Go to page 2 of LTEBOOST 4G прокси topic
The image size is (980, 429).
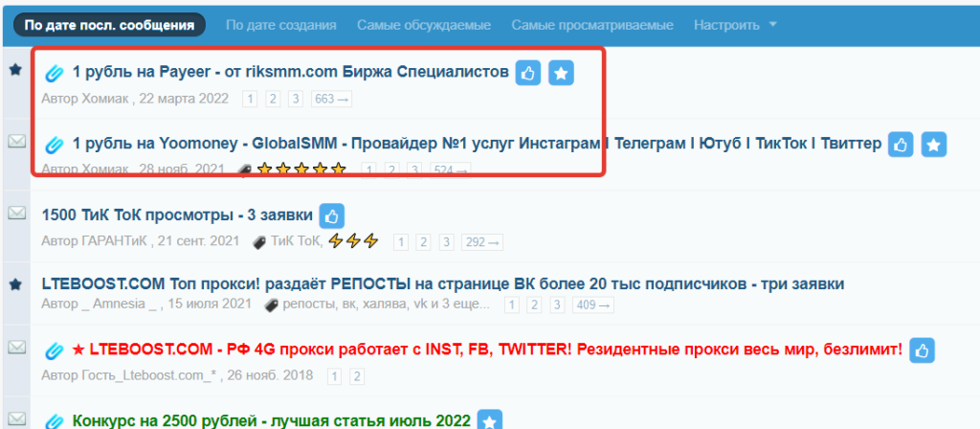357,376
